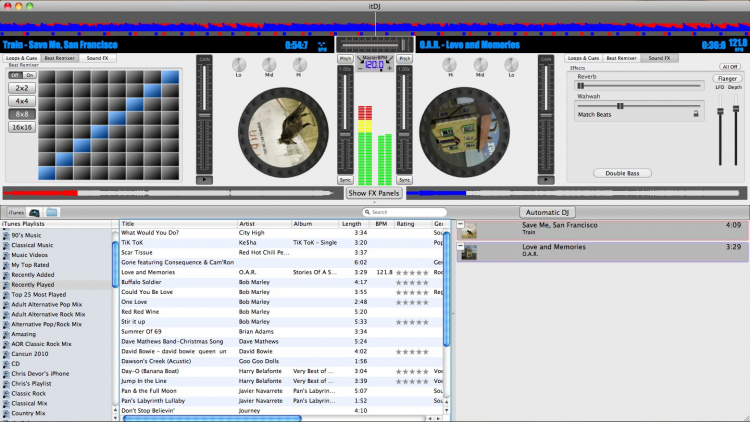Decrease master BPM with minus button
Screen dimensions: 750x422
point(361,69)
